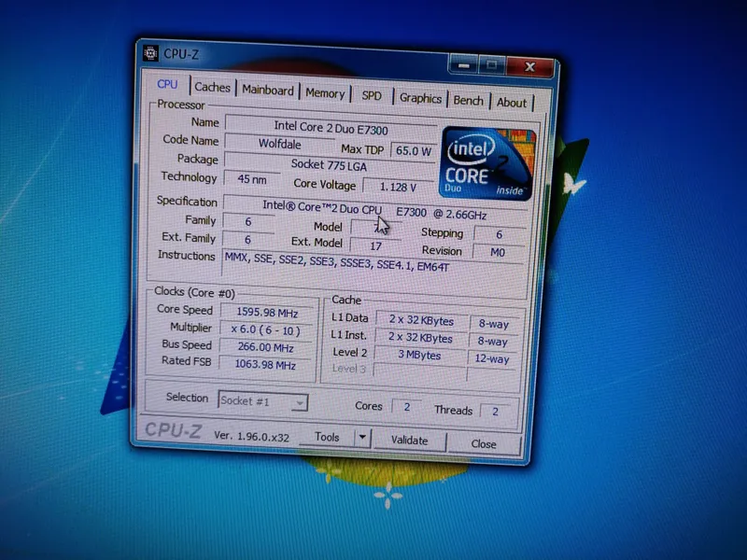Click the code name value 'Wolfdale'

(279, 144)
